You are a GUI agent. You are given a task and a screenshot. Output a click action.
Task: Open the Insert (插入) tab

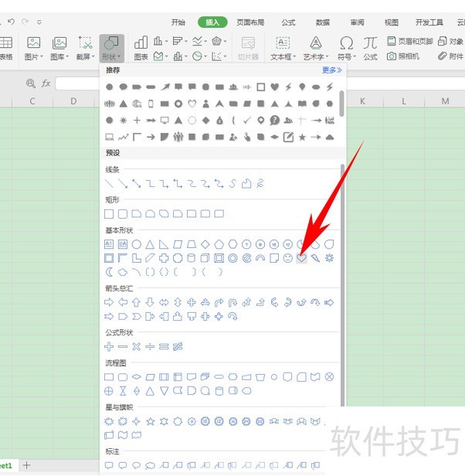point(212,22)
